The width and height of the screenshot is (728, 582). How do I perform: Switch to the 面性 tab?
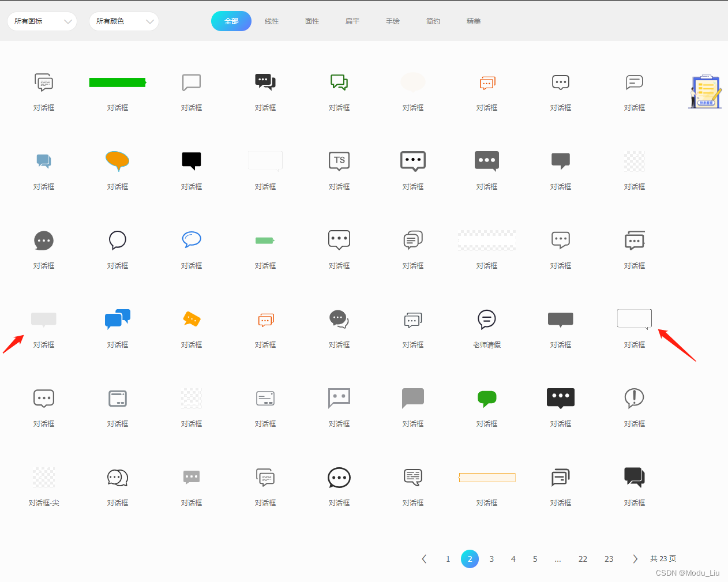[312, 21]
